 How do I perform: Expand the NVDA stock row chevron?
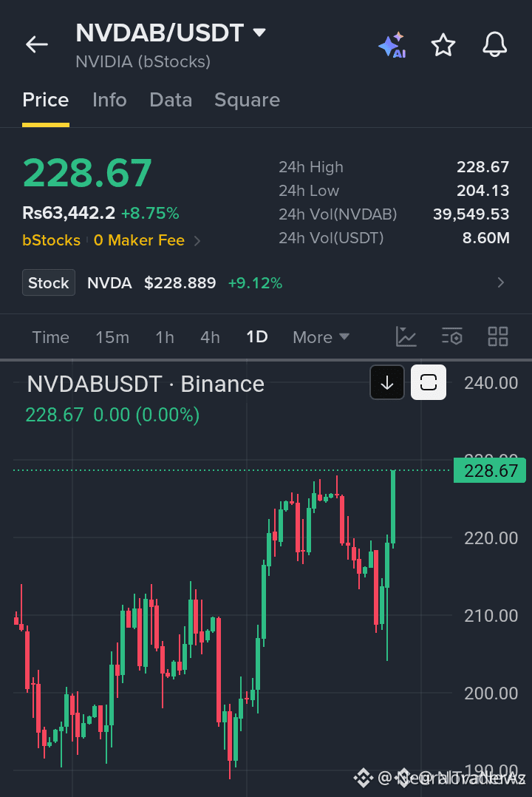pyautogui.click(x=501, y=282)
